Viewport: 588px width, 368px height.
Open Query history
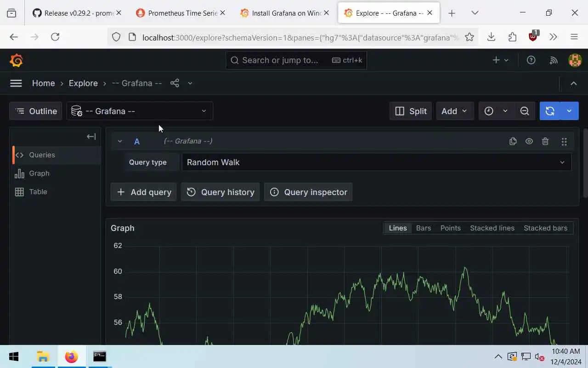(220, 192)
